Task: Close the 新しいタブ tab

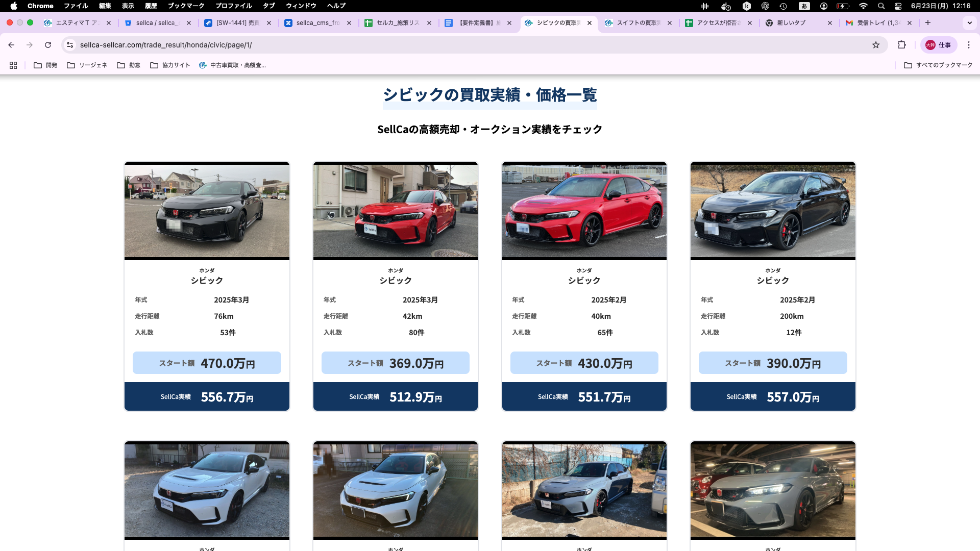Action: coord(830,23)
